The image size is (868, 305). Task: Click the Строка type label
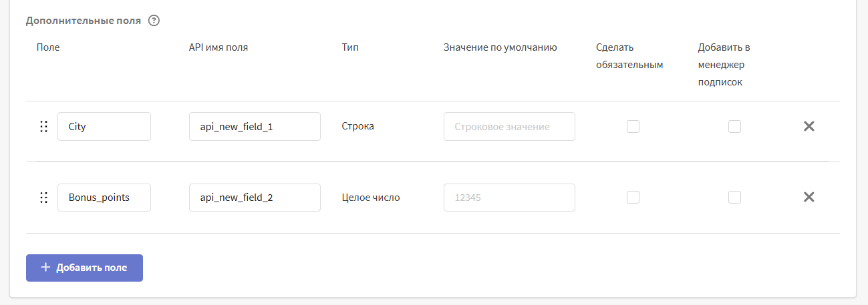(357, 126)
